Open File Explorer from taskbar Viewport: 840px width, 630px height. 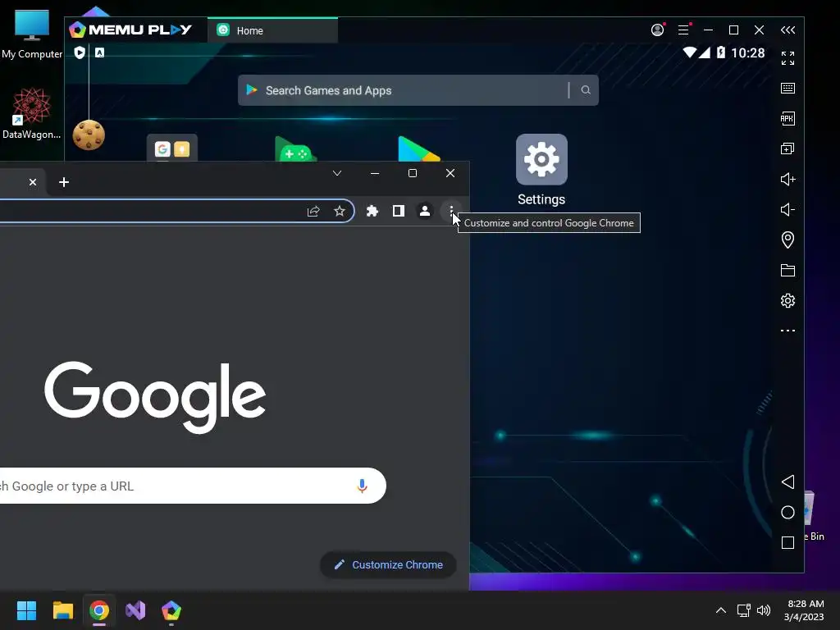(x=62, y=610)
